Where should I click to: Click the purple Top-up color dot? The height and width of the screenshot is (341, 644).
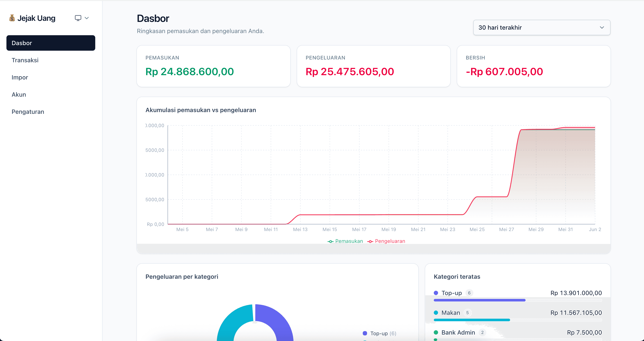click(436, 293)
